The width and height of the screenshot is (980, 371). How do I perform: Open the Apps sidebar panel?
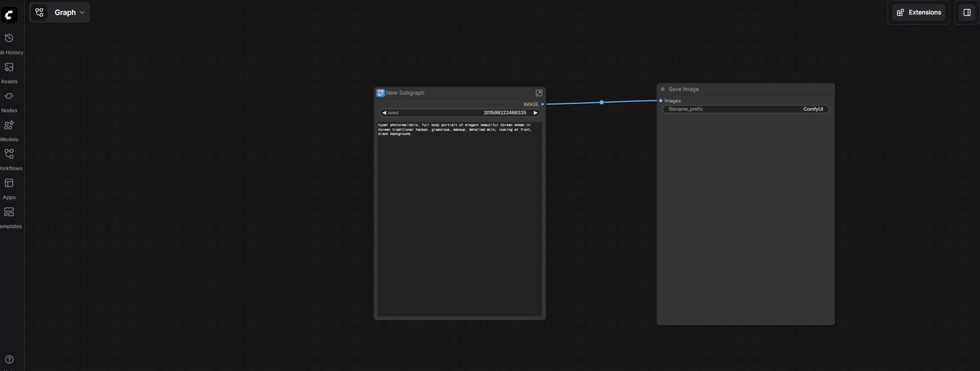pyautogui.click(x=9, y=189)
